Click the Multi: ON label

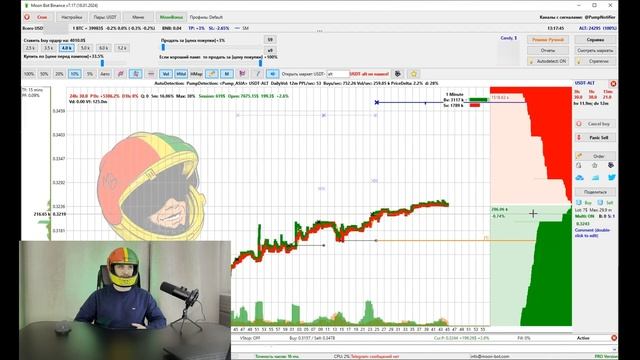pyautogui.click(x=585, y=216)
